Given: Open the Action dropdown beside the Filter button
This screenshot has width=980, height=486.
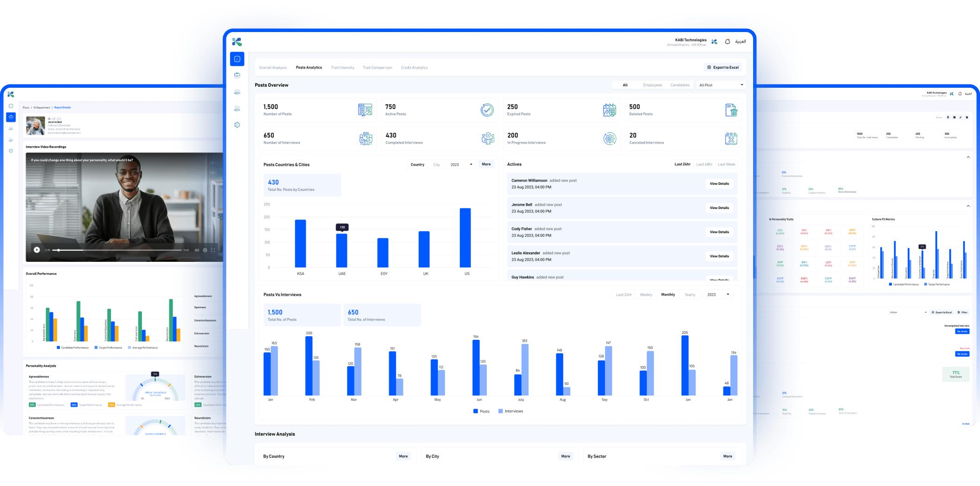Looking at the screenshot, I should [908, 312].
